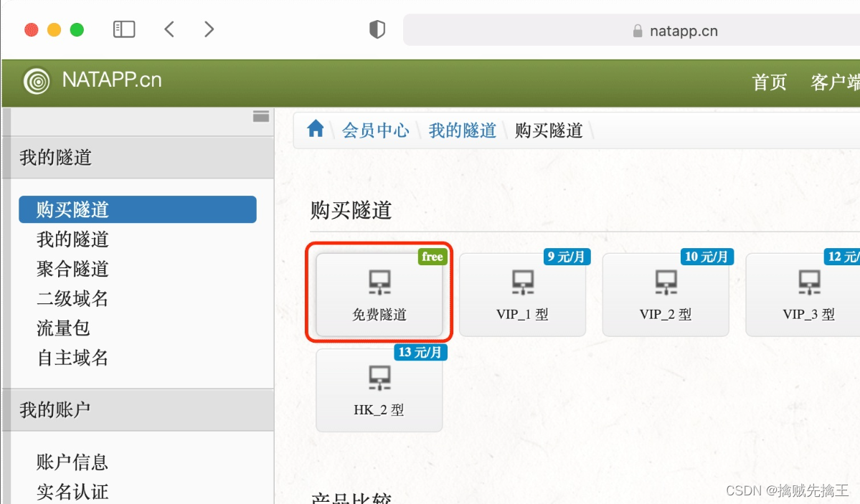The width and height of the screenshot is (860, 504).
Task: Click the 购买隧道 breadcrumb text
Action: click(x=549, y=130)
